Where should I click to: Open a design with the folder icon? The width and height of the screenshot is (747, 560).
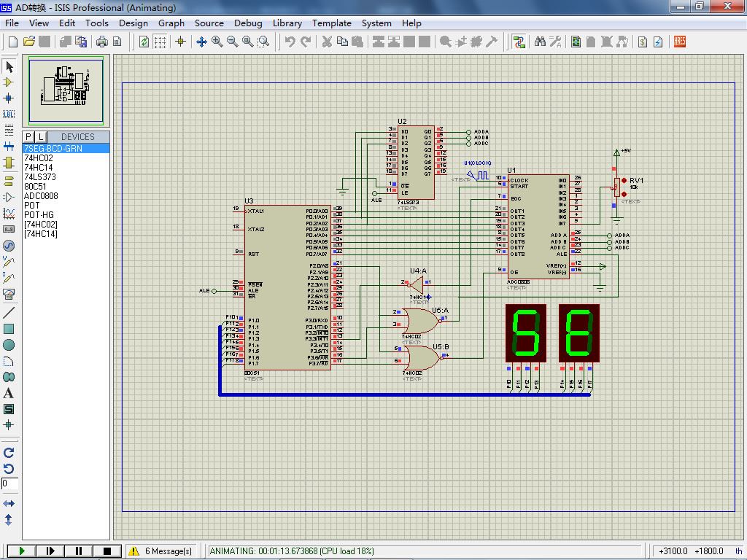pyautogui.click(x=29, y=42)
